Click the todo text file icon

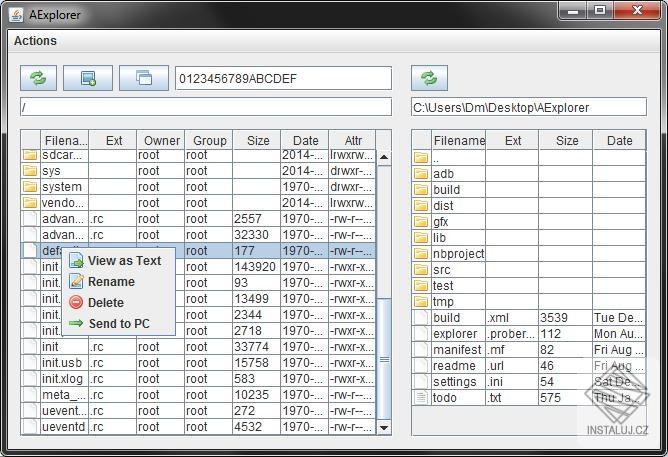pos(421,398)
